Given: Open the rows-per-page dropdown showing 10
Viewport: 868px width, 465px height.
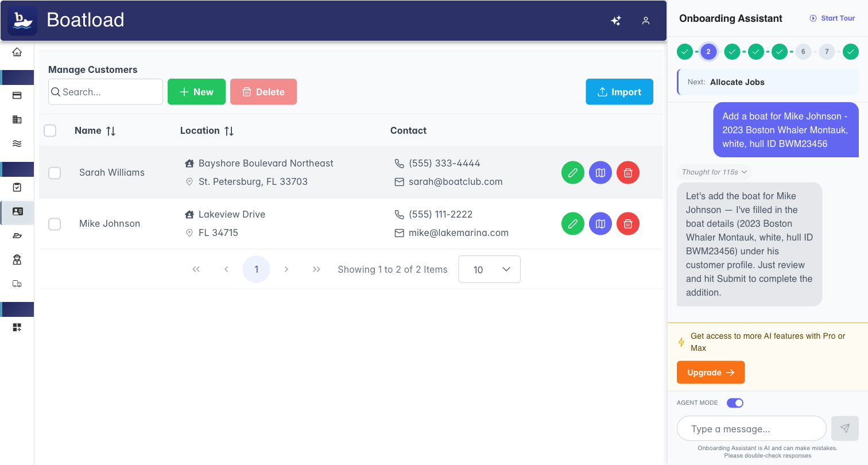Looking at the screenshot, I should tap(489, 269).
